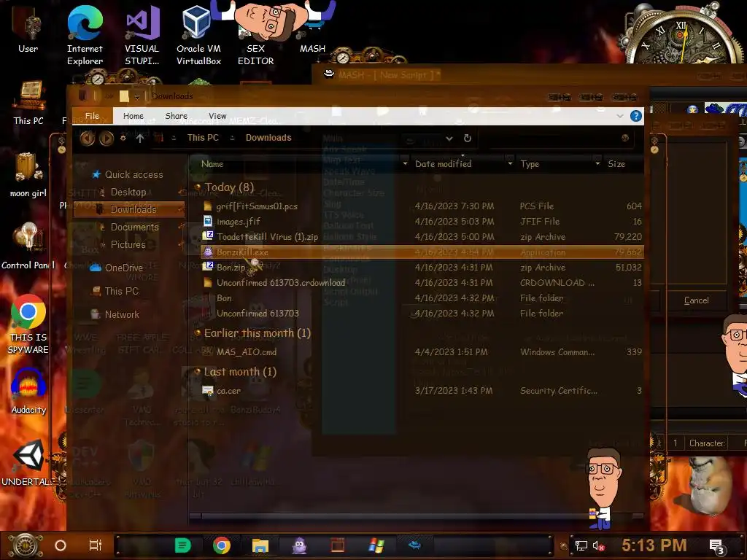This screenshot has width=747, height=560.
Task: Open the File tab in Explorer ribbon
Action: click(92, 116)
